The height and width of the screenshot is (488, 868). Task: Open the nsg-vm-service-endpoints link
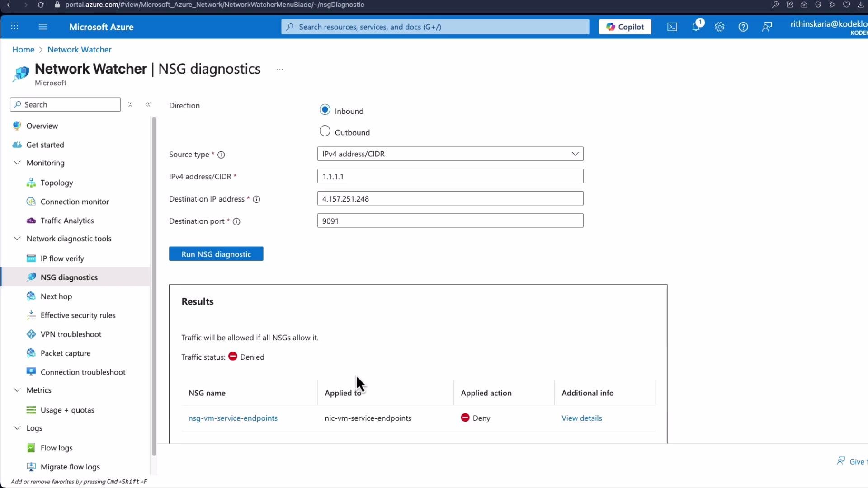coord(233,418)
